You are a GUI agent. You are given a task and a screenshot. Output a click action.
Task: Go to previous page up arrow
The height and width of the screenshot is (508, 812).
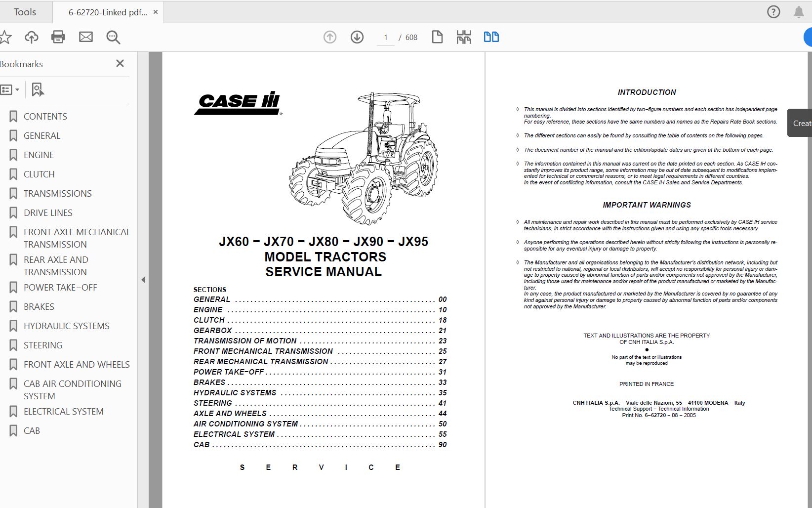(330, 37)
